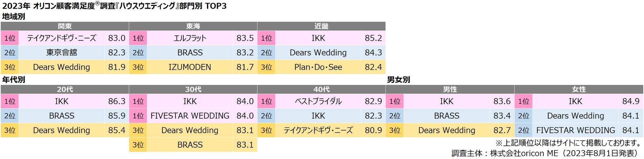Select the エルフラット entry
The height and width of the screenshot is (159, 644).
point(190,38)
